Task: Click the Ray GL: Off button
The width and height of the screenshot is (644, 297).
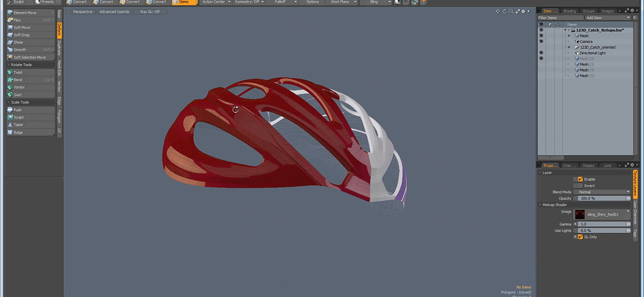Action: coord(149,12)
